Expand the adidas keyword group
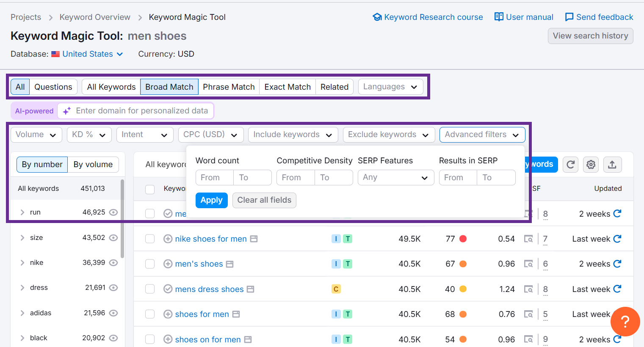The height and width of the screenshot is (347, 644). (x=22, y=313)
